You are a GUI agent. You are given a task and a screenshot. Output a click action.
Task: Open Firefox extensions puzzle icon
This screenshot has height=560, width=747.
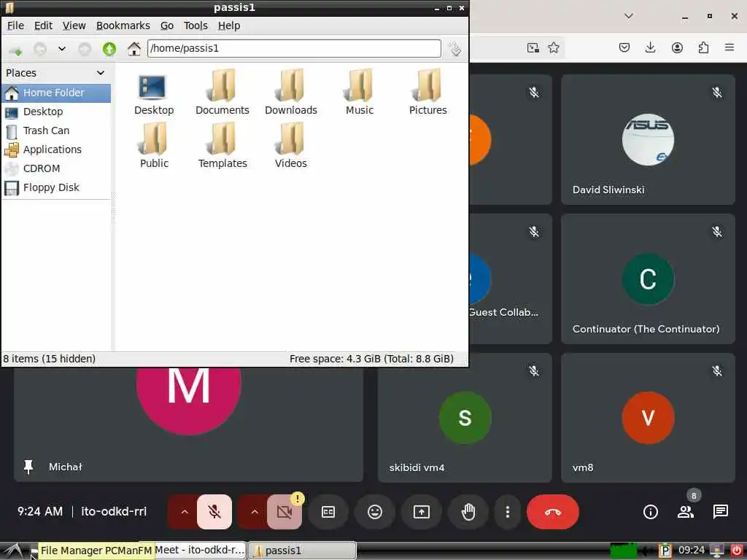703,47
